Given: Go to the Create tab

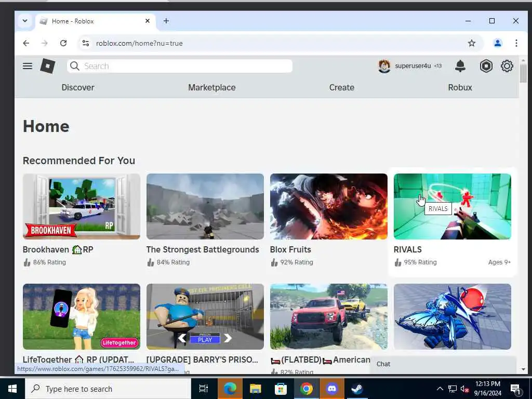Looking at the screenshot, I should click(x=342, y=87).
